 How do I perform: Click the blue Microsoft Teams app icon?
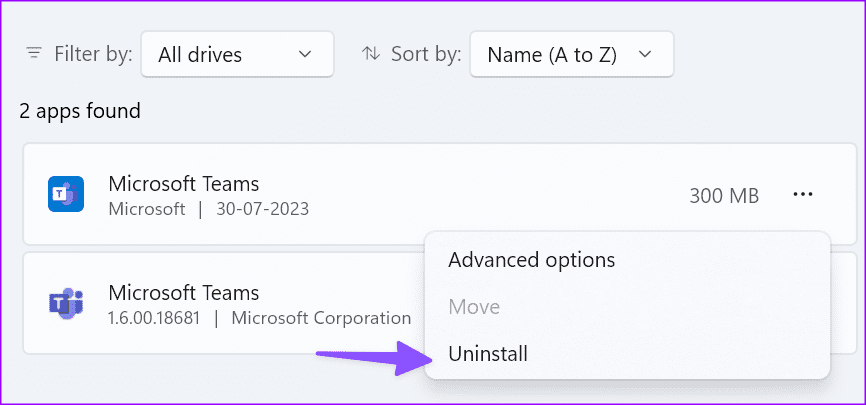(66, 194)
